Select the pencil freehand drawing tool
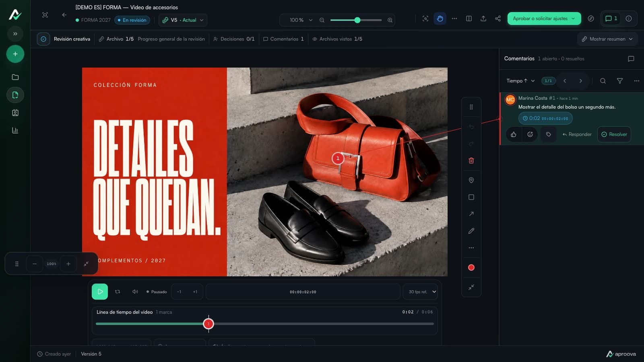Viewport: 644px width, 362px height. point(471,231)
